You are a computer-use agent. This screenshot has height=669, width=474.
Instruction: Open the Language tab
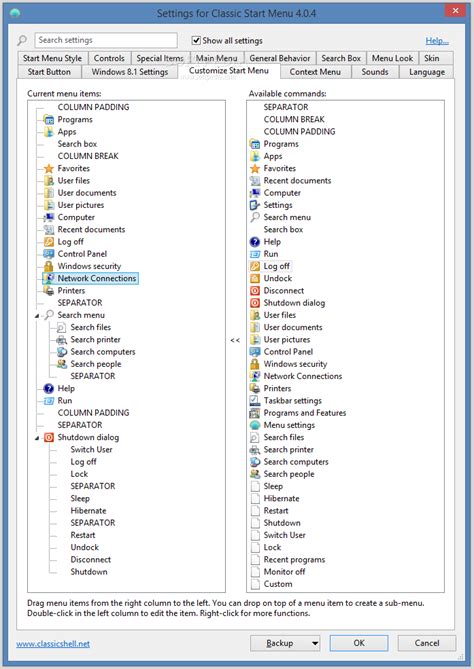tap(427, 72)
